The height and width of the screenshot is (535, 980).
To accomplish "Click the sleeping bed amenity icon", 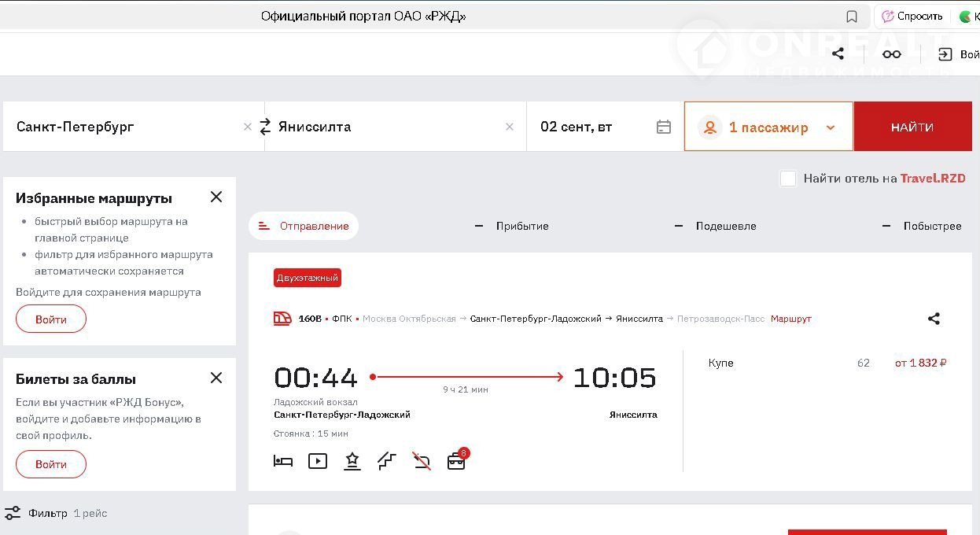I will click(x=283, y=461).
